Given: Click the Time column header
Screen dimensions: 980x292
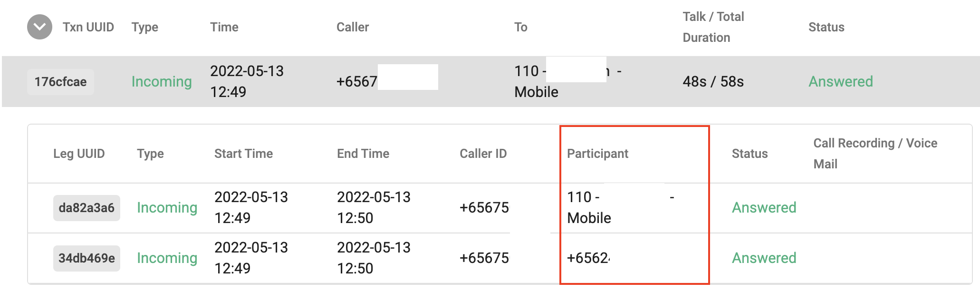Looking at the screenshot, I should click(x=224, y=27).
